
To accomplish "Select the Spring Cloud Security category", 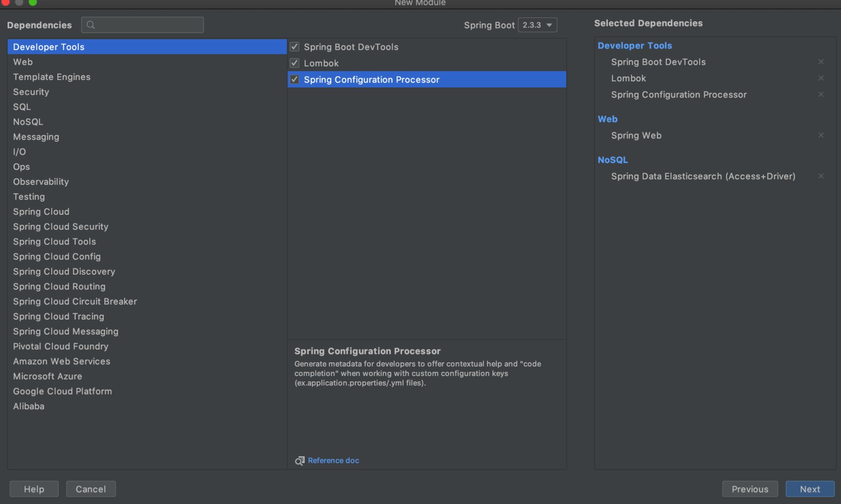I will pos(147,227).
